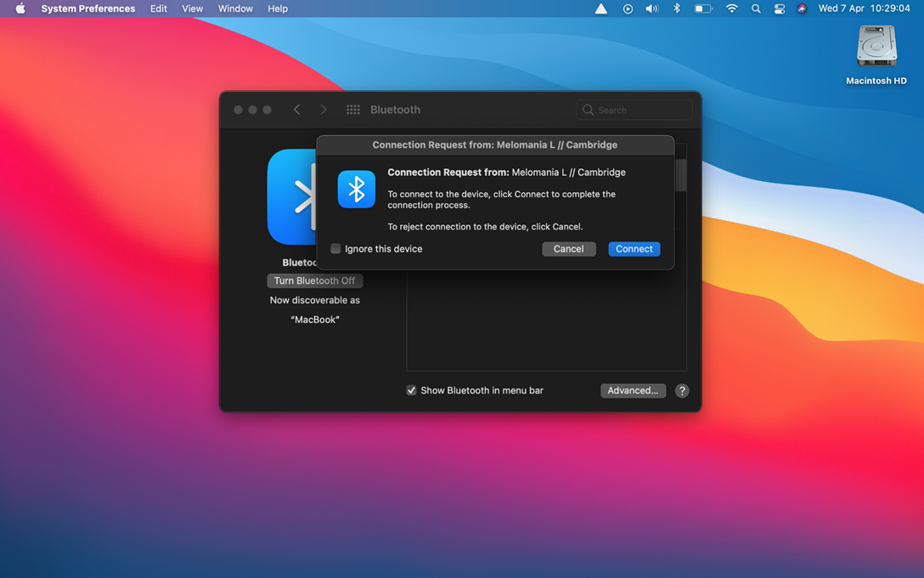Click the volume icon in menu bar

coord(651,8)
